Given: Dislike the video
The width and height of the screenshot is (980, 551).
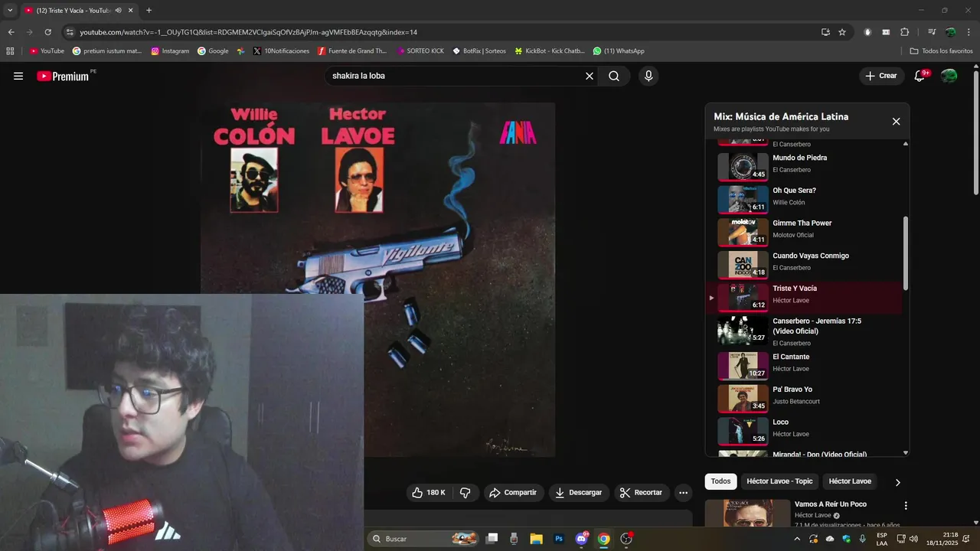Looking at the screenshot, I should click(x=465, y=492).
